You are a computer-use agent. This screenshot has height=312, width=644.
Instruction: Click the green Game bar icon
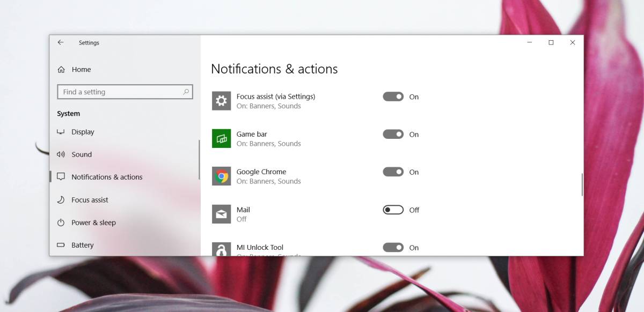point(221,138)
